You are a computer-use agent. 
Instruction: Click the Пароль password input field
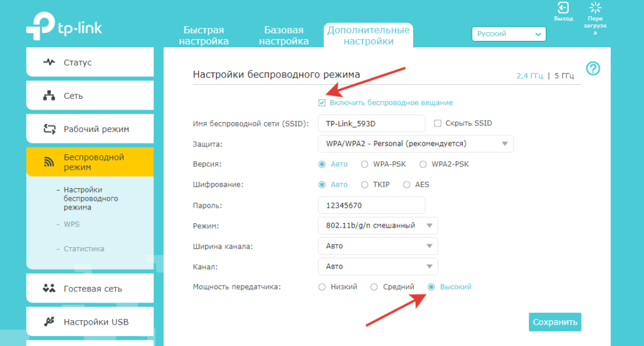[x=371, y=205]
